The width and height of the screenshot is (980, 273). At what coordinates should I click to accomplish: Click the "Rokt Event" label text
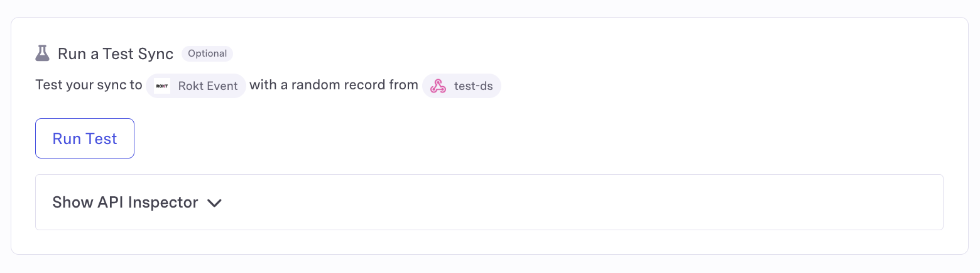tap(208, 86)
